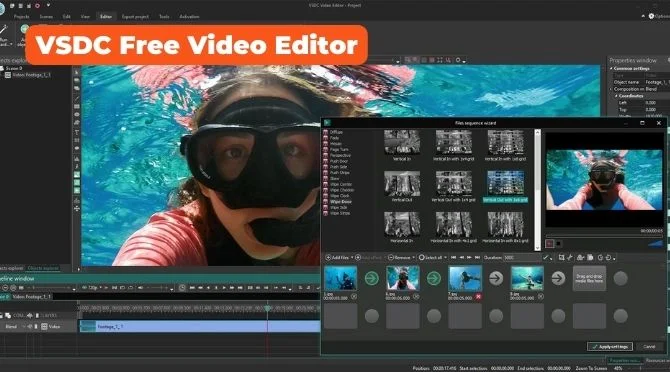Viewport: 670px width, 372px height.
Task: Open the View menu tab
Action: (x=85, y=17)
